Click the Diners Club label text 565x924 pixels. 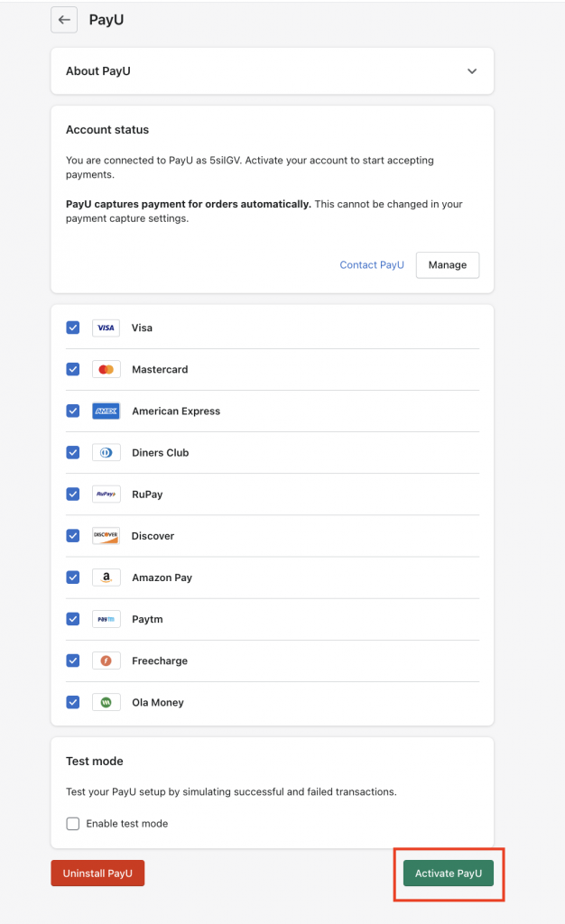(x=161, y=453)
